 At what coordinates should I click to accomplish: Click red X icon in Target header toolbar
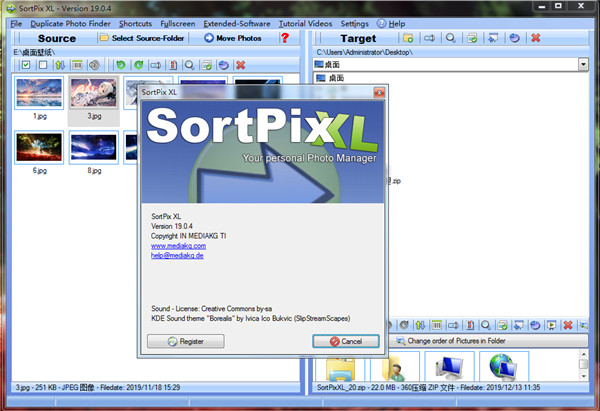pyautogui.click(x=536, y=38)
